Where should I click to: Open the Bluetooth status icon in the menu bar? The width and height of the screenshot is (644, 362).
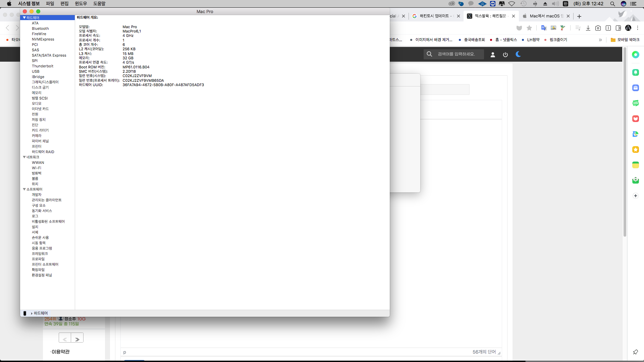pos(535,4)
